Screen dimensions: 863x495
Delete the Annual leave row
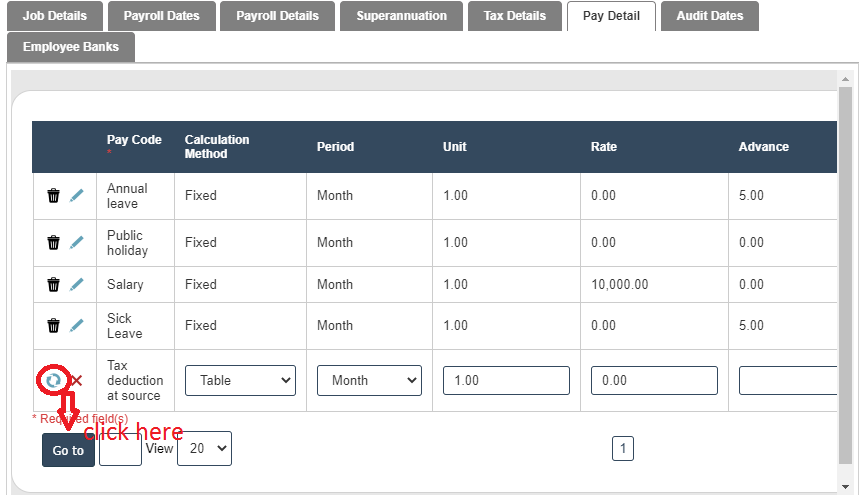54,196
